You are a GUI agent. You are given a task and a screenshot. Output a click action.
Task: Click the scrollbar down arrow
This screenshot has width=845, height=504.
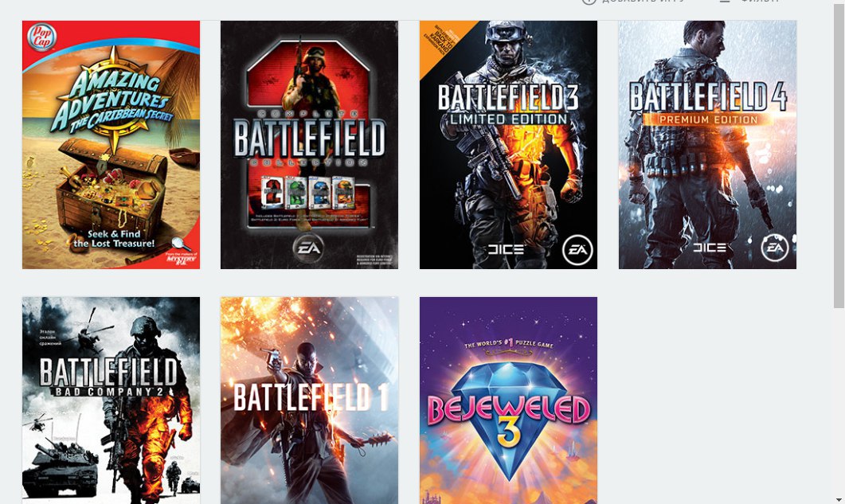(x=839, y=499)
